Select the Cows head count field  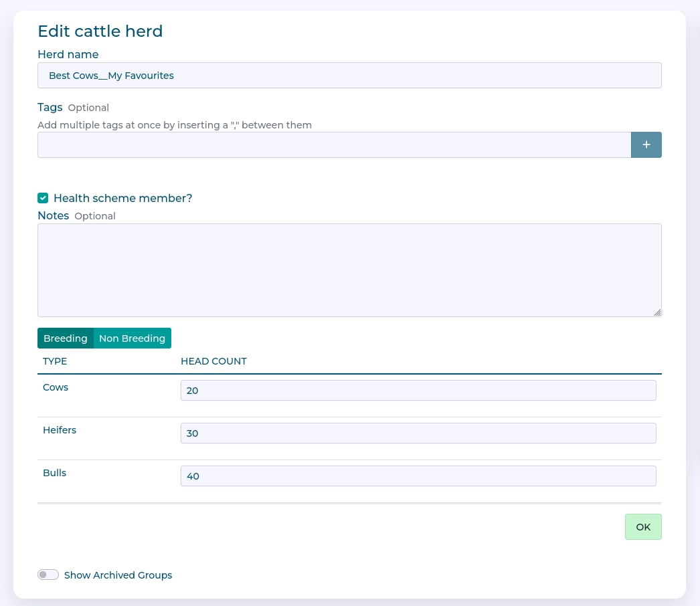coord(418,391)
